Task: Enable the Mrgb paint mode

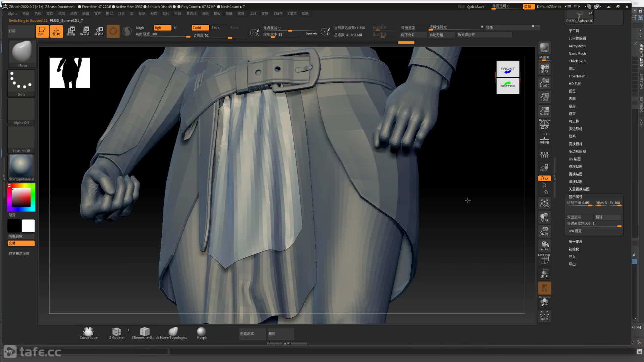Action: (x=140, y=28)
